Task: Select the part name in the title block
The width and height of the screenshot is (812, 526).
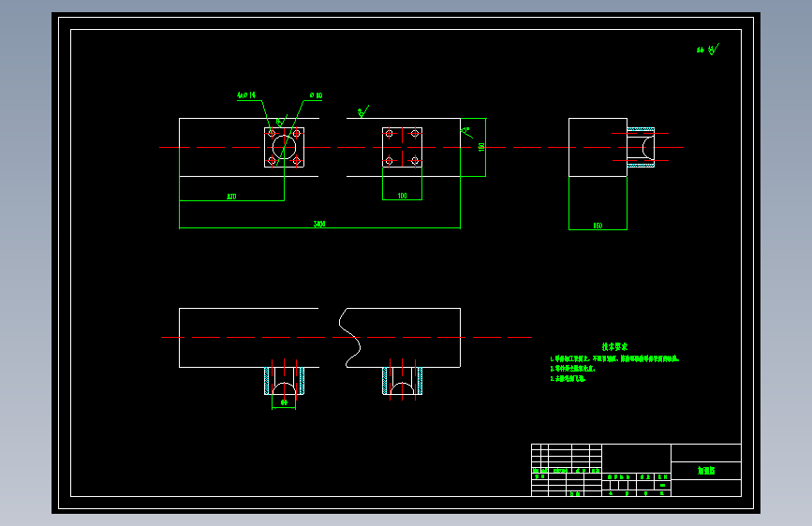Action: (x=706, y=471)
